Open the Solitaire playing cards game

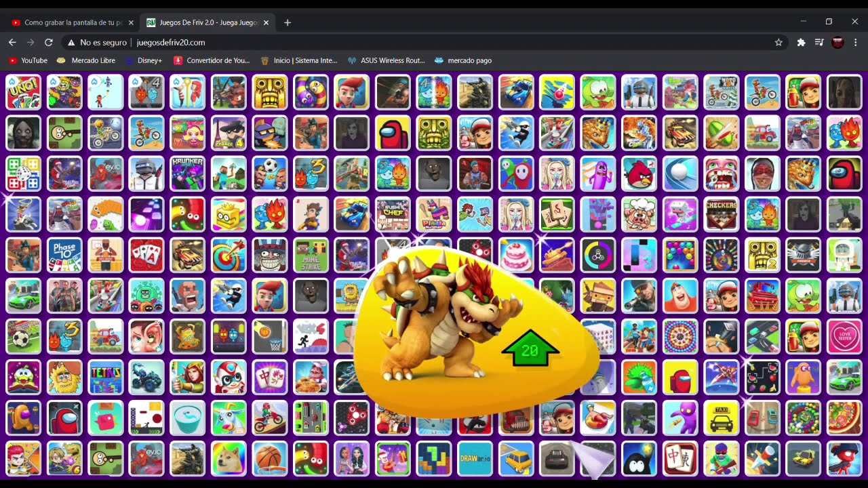coord(146,255)
